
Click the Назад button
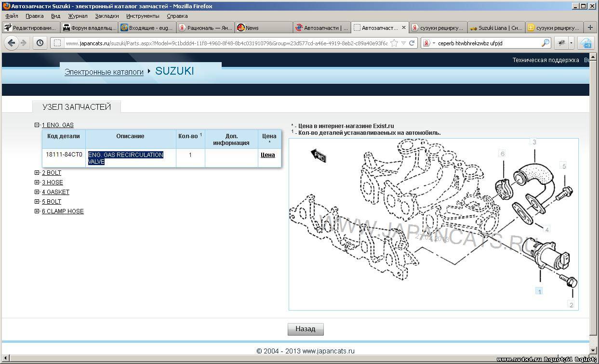click(x=306, y=329)
